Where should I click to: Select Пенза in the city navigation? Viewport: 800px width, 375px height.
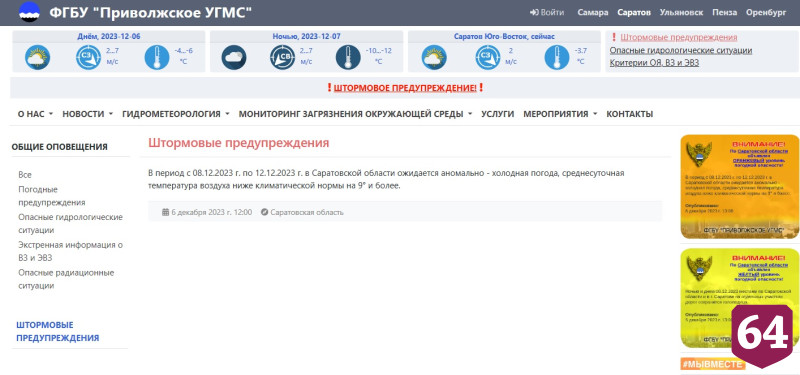(724, 13)
